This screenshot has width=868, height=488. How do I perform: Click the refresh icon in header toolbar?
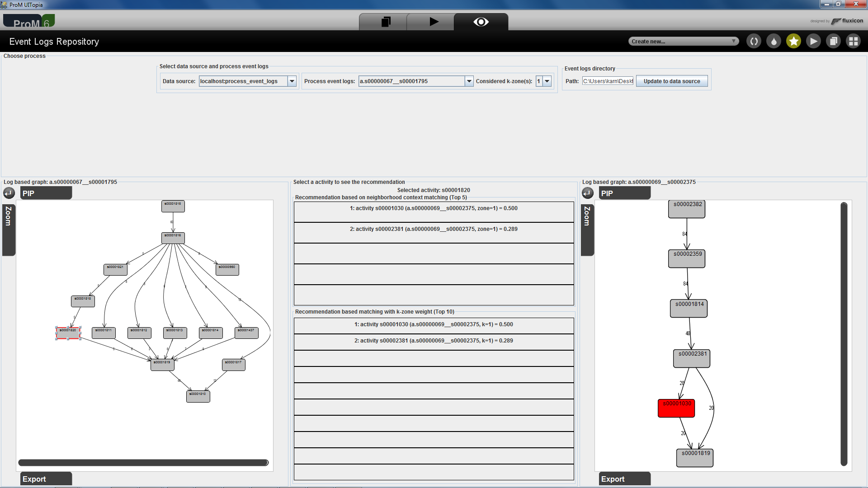(x=754, y=42)
